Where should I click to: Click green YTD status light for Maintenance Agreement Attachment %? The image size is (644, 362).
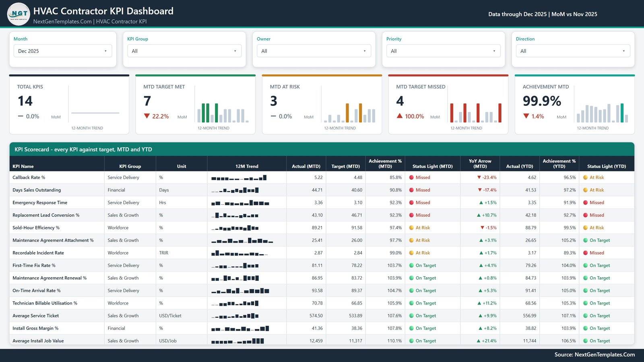pos(586,241)
